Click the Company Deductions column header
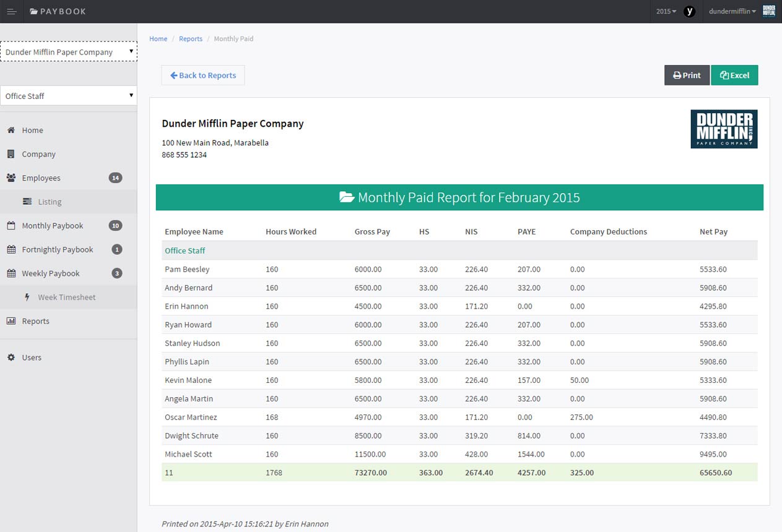Screen dimensions: 782x532 coord(608,231)
